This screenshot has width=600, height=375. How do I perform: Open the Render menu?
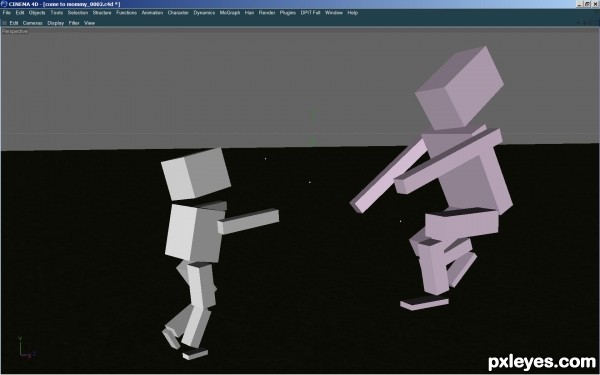[x=267, y=13]
